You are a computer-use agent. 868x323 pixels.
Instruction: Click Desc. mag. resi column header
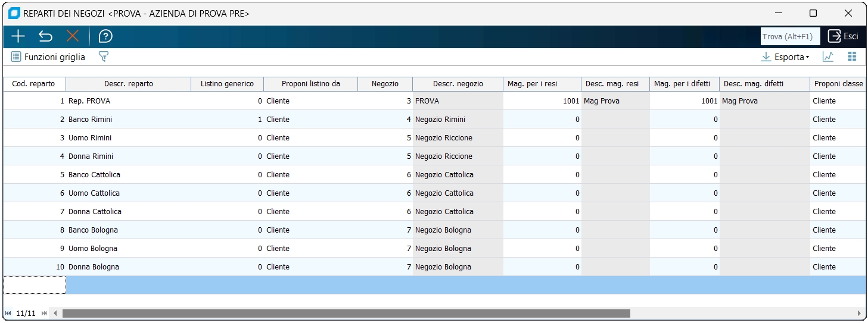click(x=615, y=84)
